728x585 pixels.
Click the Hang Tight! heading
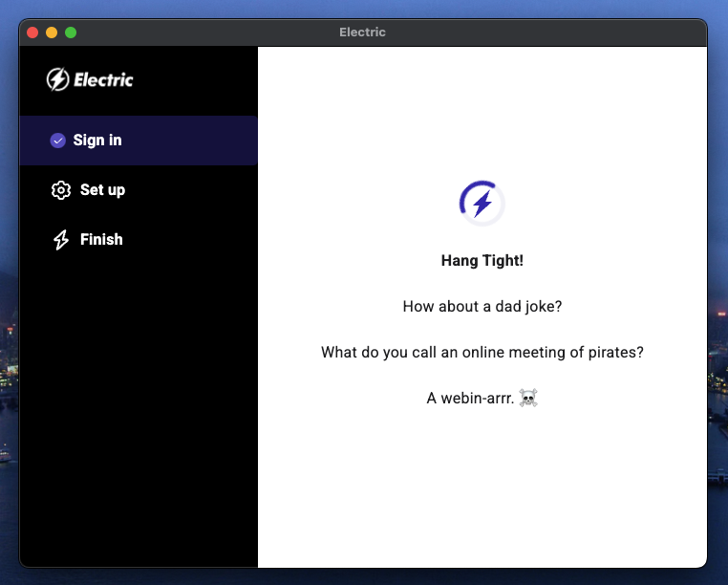[x=482, y=260]
